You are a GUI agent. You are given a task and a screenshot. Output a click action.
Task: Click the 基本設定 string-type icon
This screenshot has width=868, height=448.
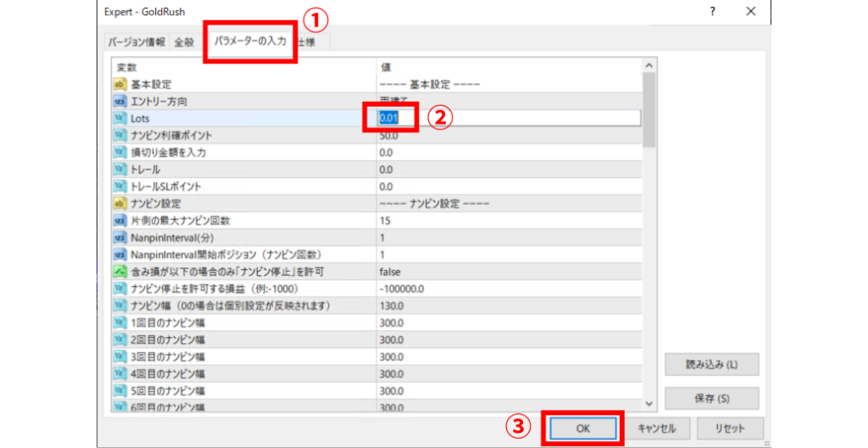point(120,84)
